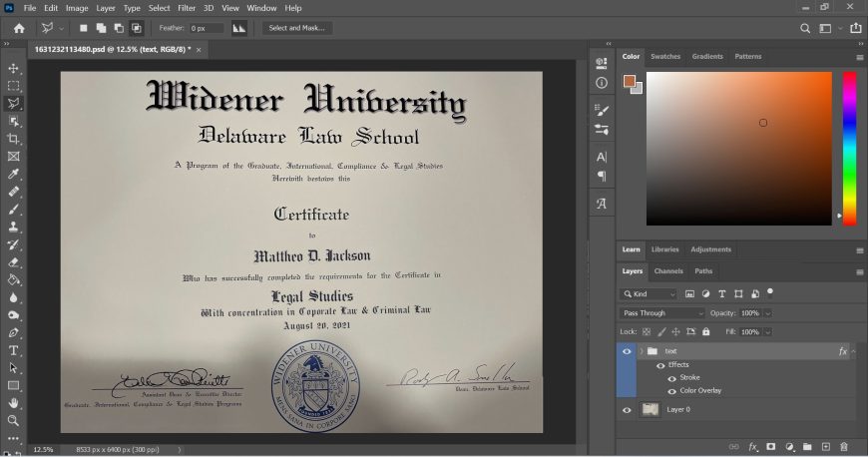Expand the 'text' group folder arrow
This screenshot has width=868, height=457.
point(642,351)
